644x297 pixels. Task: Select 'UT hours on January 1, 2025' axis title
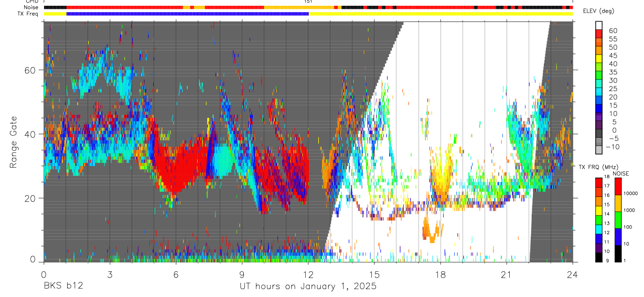coord(308,287)
